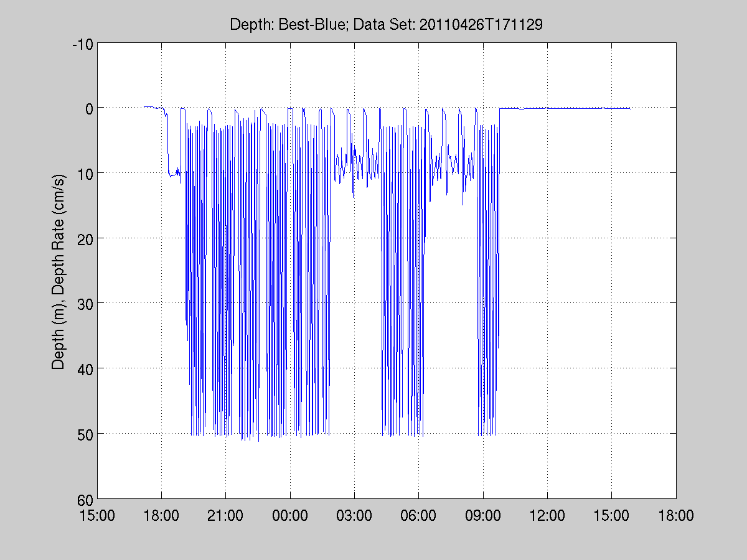747x560 pixels.
Task: Click y-axis tick label 40
Action: click(x=85, y=370)
